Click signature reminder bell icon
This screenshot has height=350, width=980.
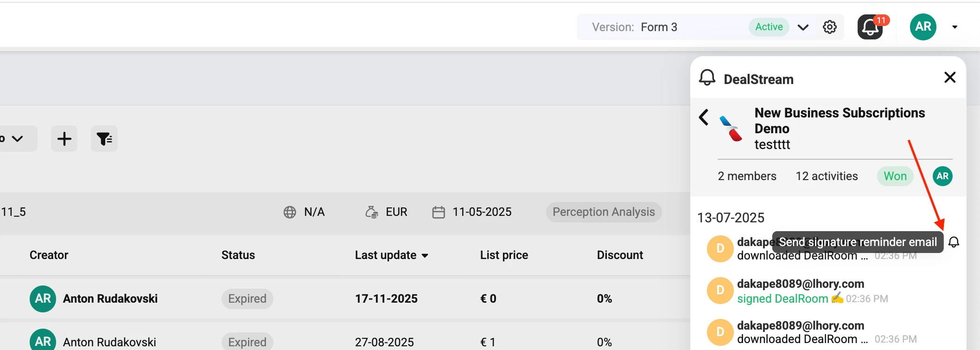[x=954, y=242]
